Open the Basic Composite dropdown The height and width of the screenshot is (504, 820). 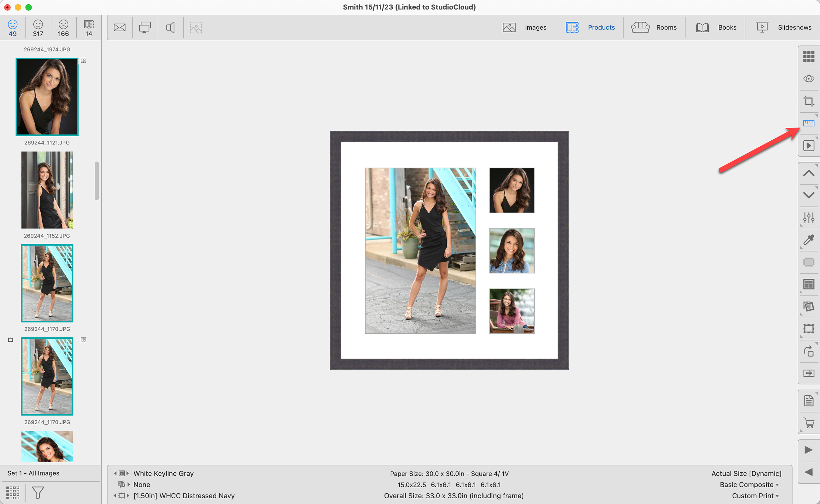click(x=749, y=485)
